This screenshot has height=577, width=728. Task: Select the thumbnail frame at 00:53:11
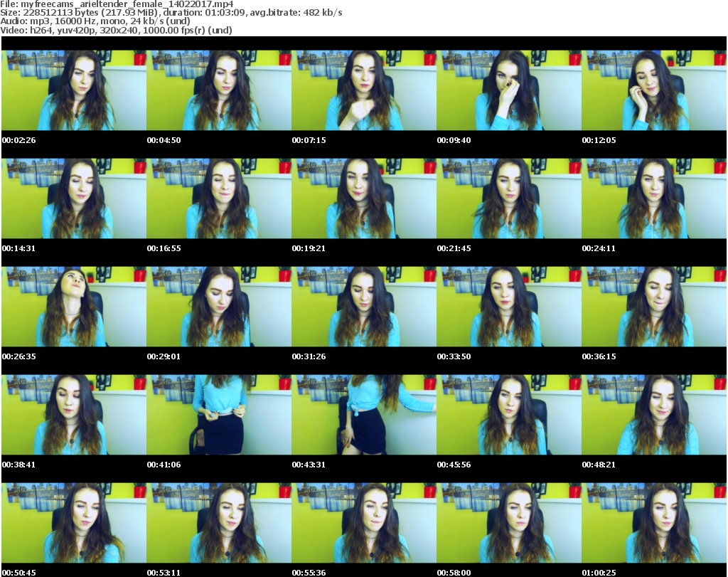click(x=219, y=523)
